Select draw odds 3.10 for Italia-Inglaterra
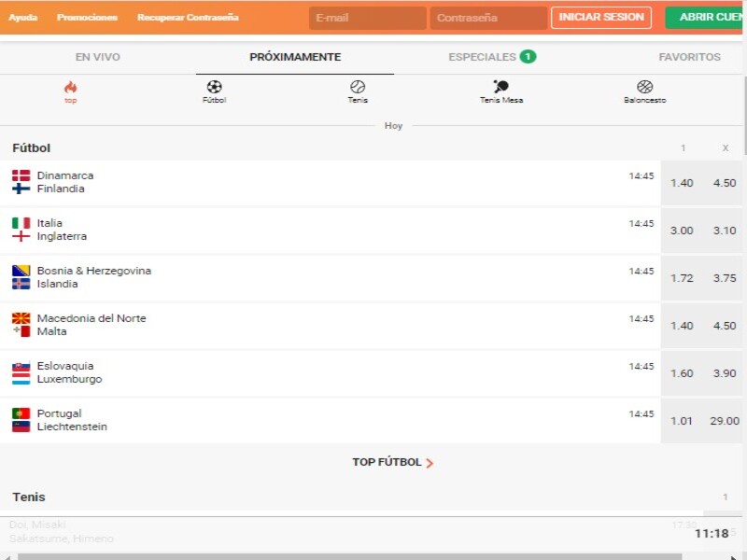The height and width of the screenshot is (560, 747). [x=725, y=231]
